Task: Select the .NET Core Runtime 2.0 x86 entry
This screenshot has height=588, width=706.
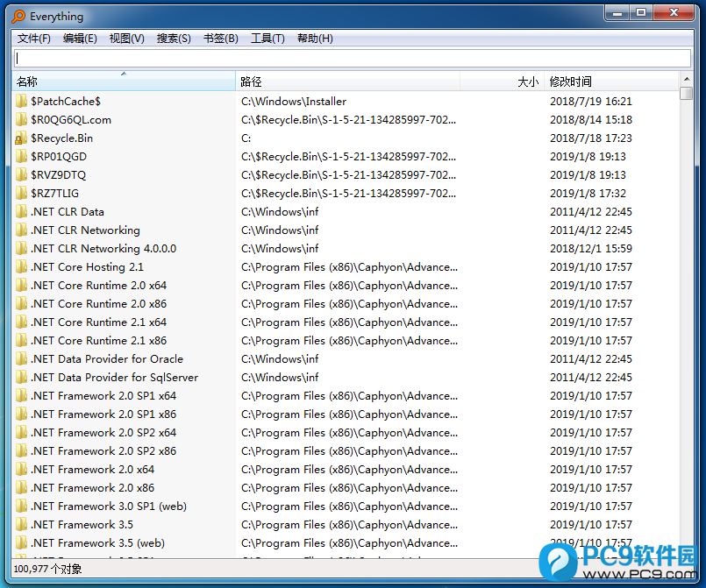Action: pos(98,304)
